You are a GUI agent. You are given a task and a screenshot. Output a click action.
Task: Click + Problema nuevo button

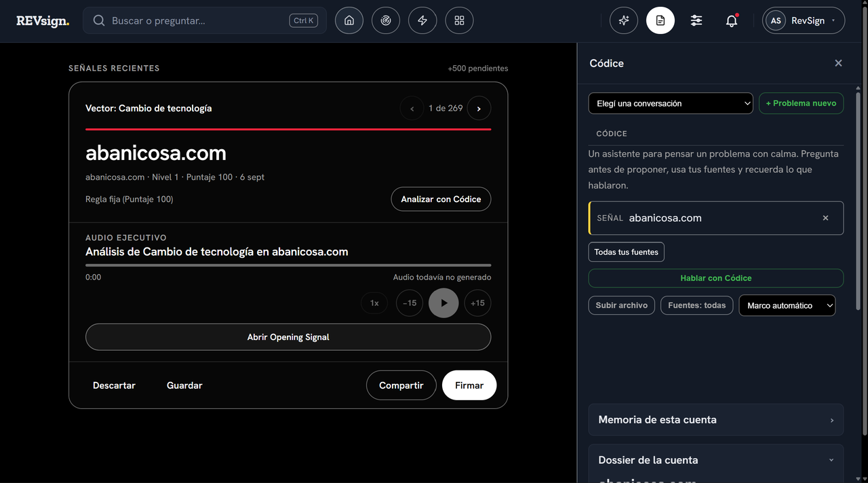801,103
